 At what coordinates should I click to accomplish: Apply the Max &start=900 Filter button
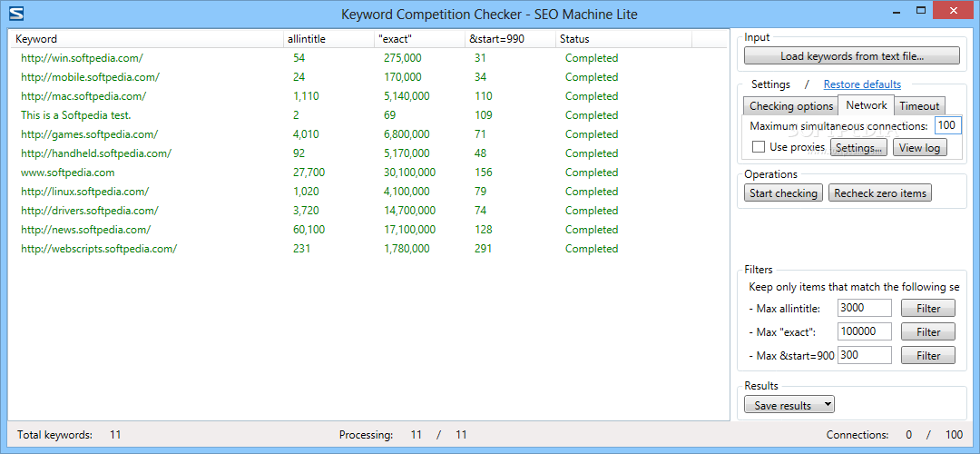point(928,355)
